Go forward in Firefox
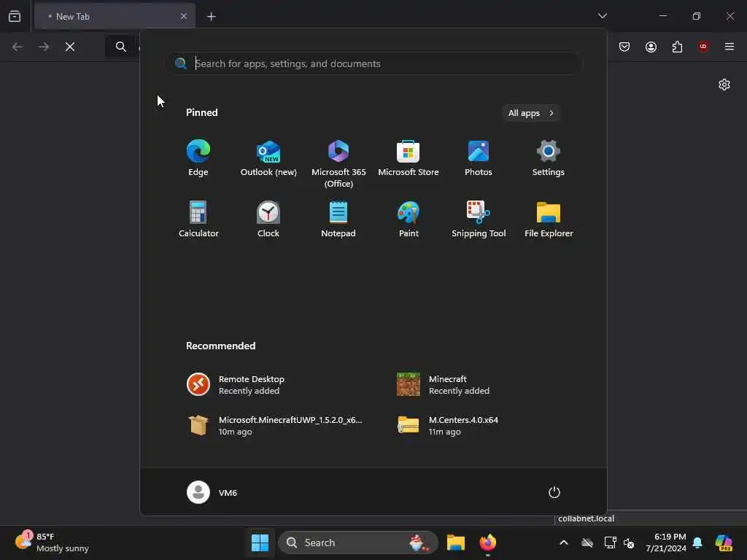747x560 pixels. (44, 47)
